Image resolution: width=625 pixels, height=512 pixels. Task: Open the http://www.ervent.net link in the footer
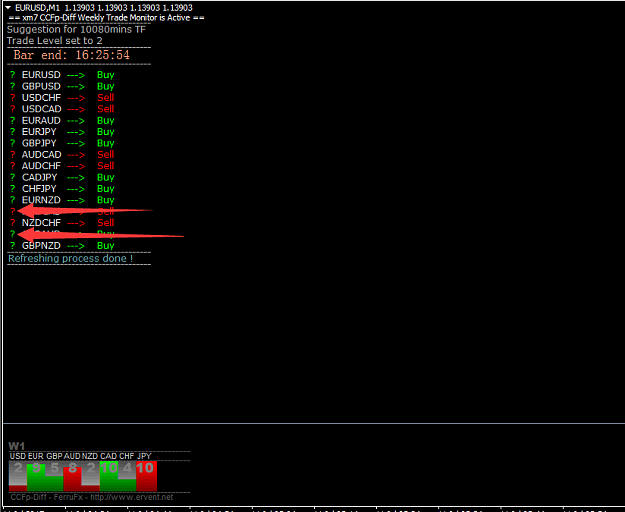tap(132, 497)
